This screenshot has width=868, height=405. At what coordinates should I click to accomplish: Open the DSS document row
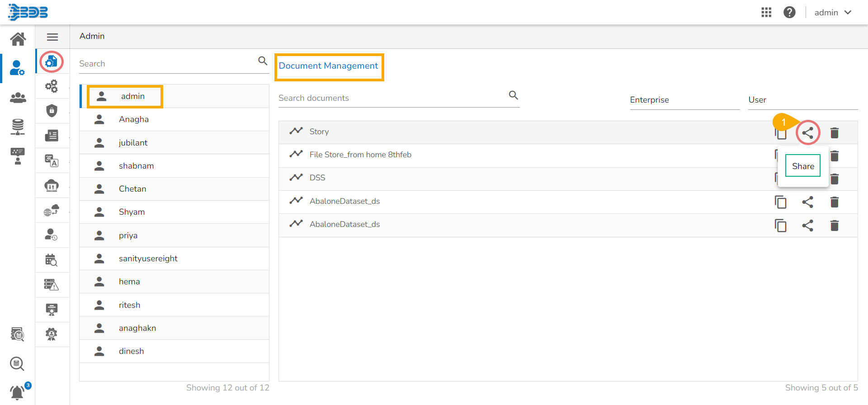317,178
